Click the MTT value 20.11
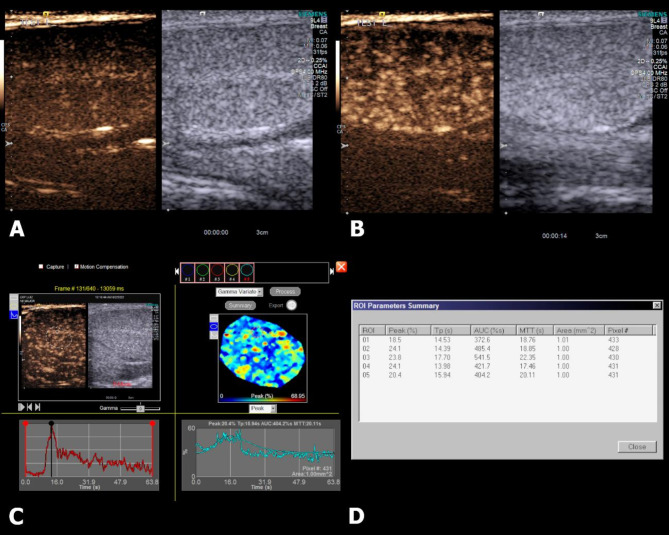The height and width of the screenshot is (535, 669). point(527,375)
